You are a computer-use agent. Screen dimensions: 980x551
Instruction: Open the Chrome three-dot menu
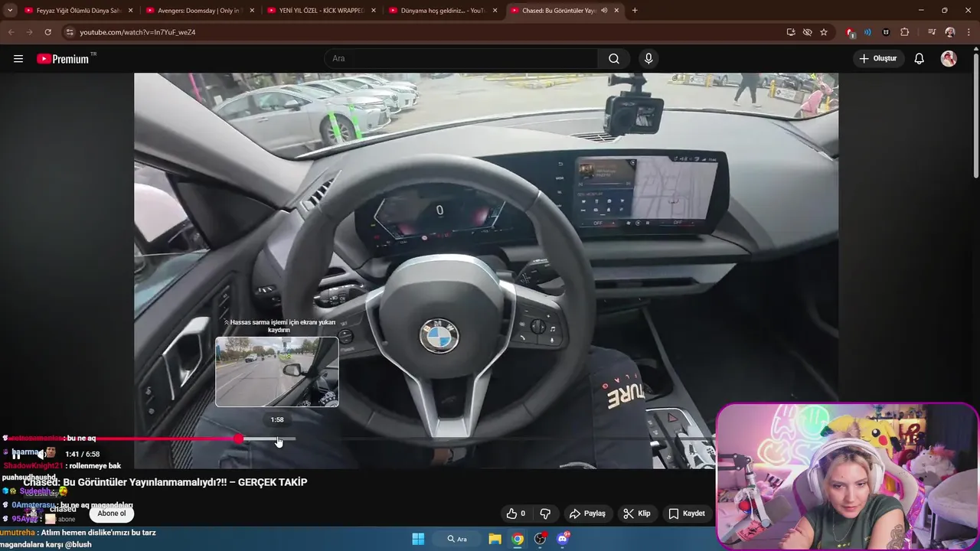(x=969, y=32)
